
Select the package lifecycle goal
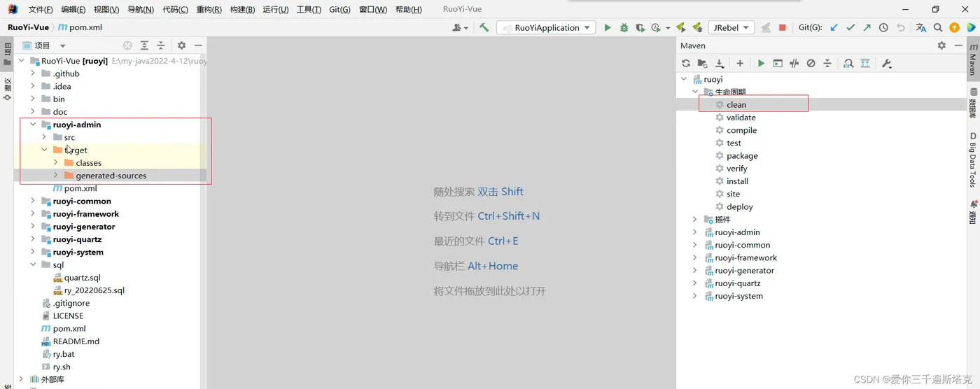click(x=742, y=156)
